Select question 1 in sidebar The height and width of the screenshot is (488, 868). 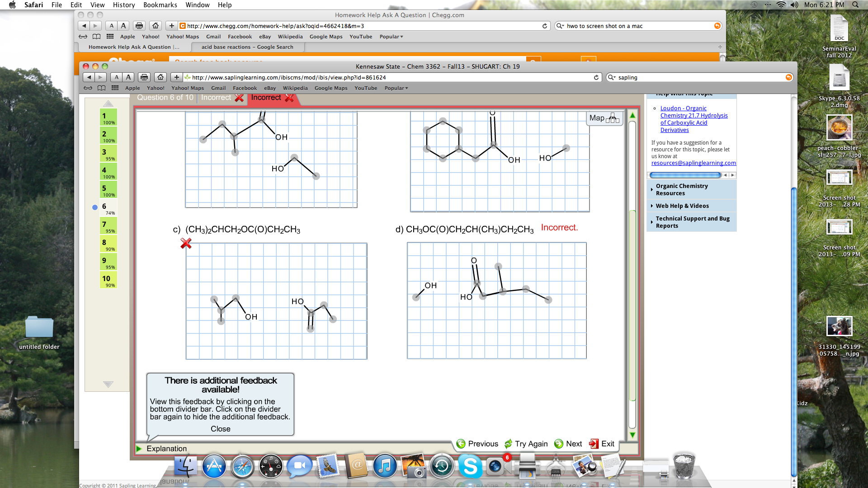(x=108, y=117)
